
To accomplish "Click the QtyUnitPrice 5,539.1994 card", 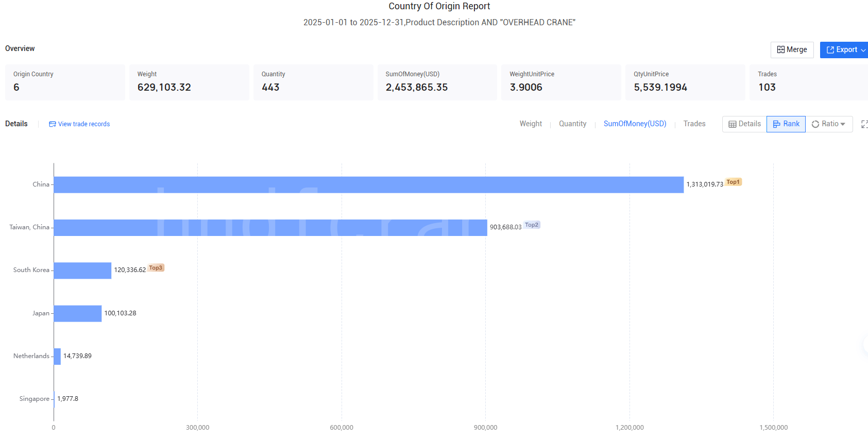I will (685, 82).
